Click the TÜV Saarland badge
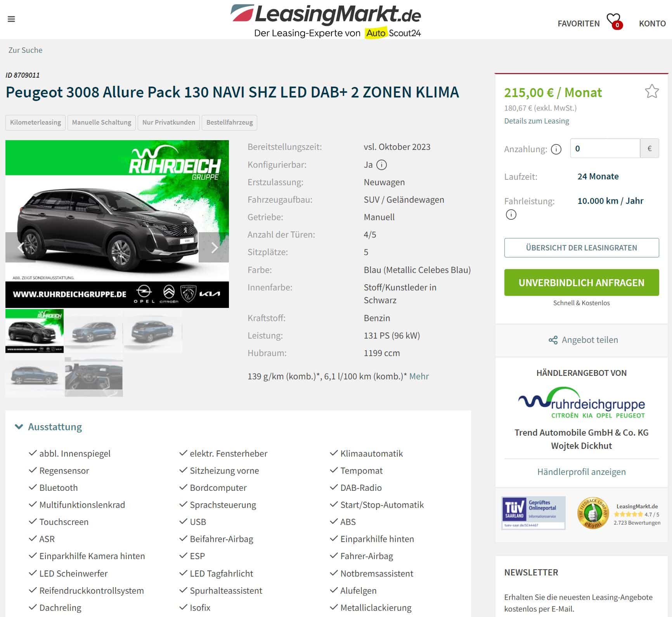Viewport: 672px width, 617px height. click(x=533, y=513)
